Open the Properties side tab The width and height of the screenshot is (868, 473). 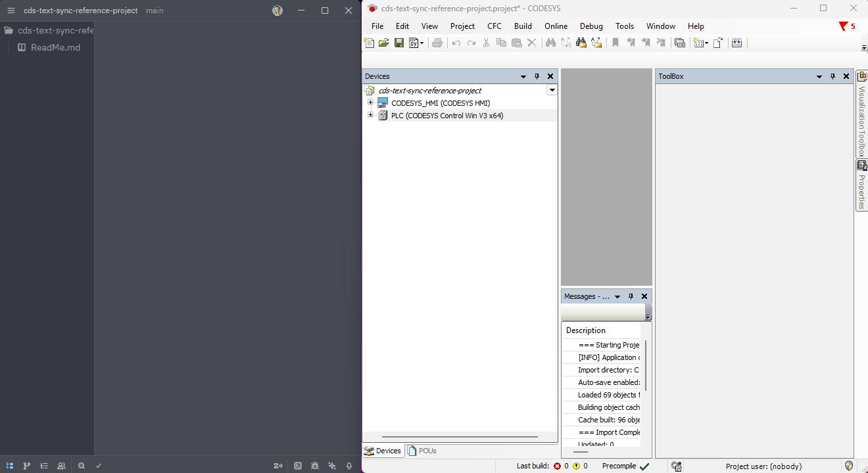click(x=861, y=185)
